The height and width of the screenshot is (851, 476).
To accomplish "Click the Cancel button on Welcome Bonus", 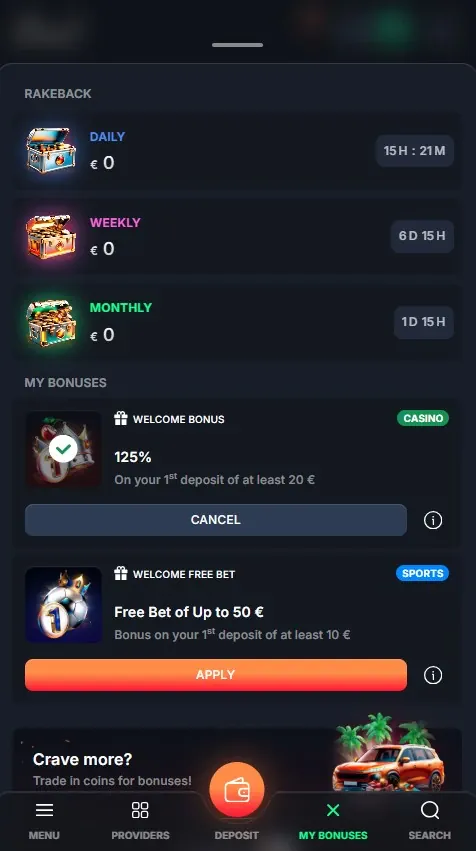I will pos(215,520).
